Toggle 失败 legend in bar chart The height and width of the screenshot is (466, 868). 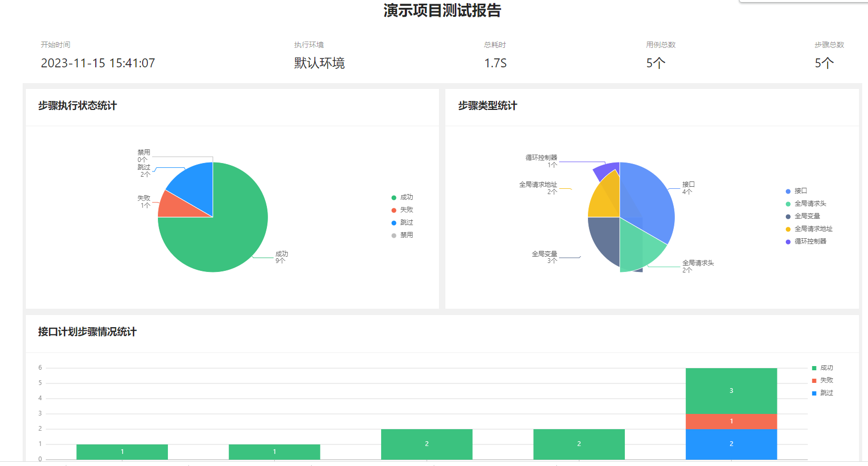[823, 380]
